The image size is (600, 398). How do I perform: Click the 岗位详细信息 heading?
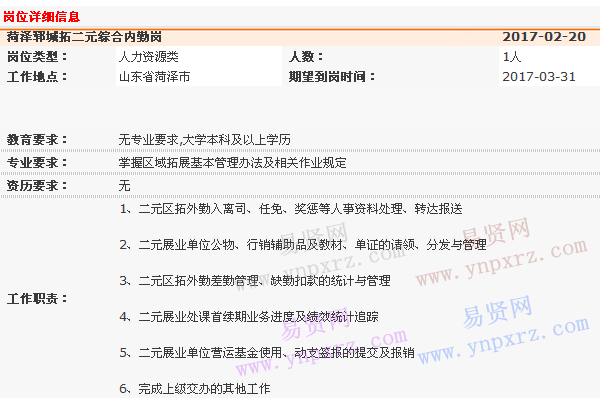pos(41,17)
